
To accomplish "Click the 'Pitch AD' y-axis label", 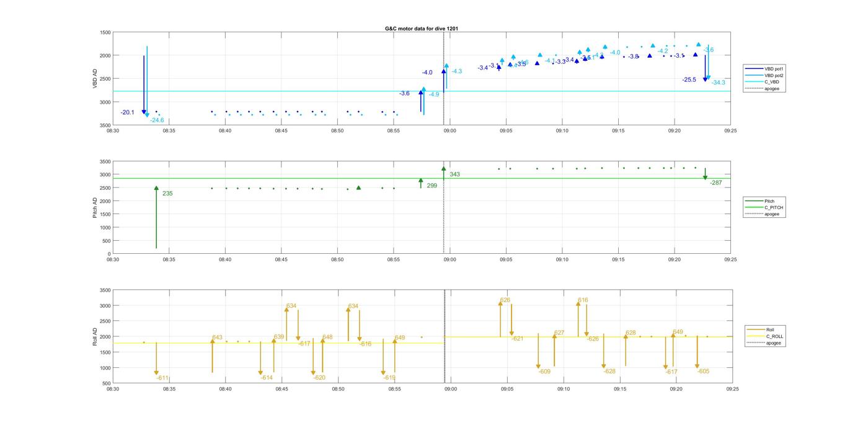I will click(95, 207).
